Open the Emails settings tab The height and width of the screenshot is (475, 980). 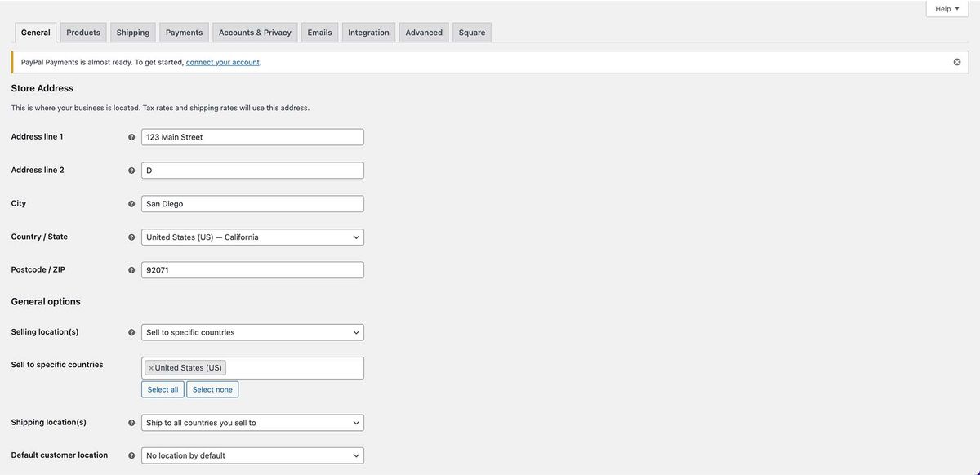tap(319, 30)
